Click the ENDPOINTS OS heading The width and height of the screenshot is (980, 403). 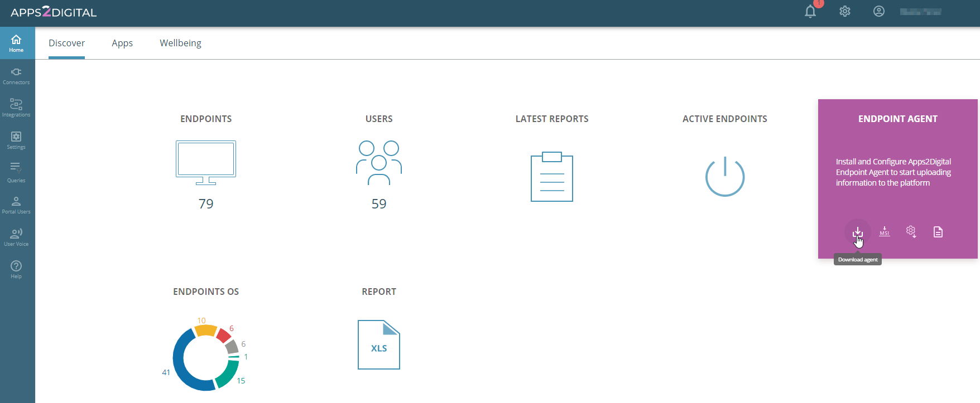click(x=206, y=292)
